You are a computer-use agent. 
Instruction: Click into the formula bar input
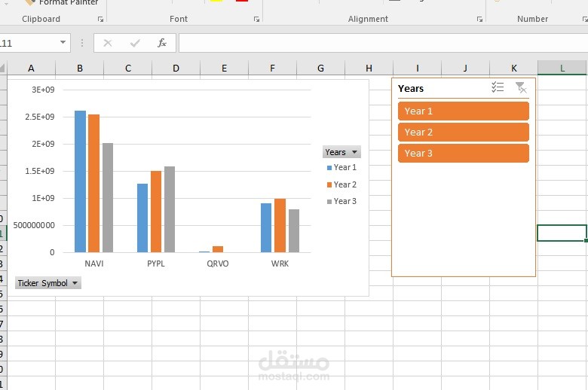click(383, 43)
